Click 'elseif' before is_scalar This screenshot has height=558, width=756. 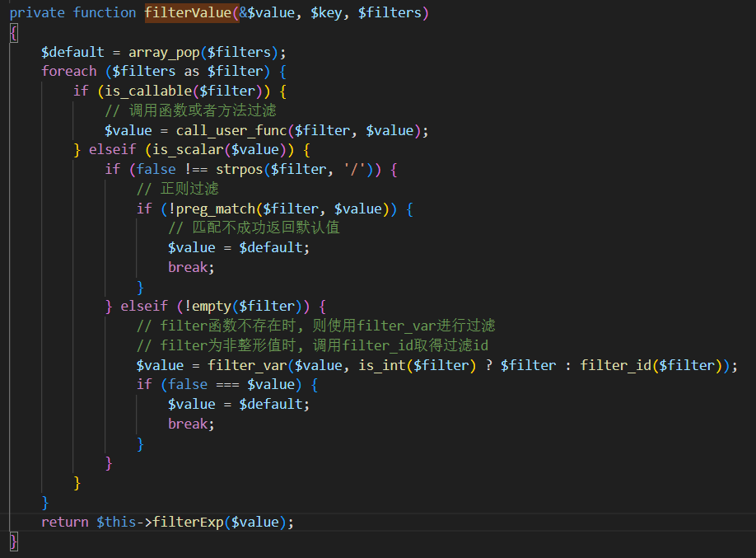click(x=112, y=150)
